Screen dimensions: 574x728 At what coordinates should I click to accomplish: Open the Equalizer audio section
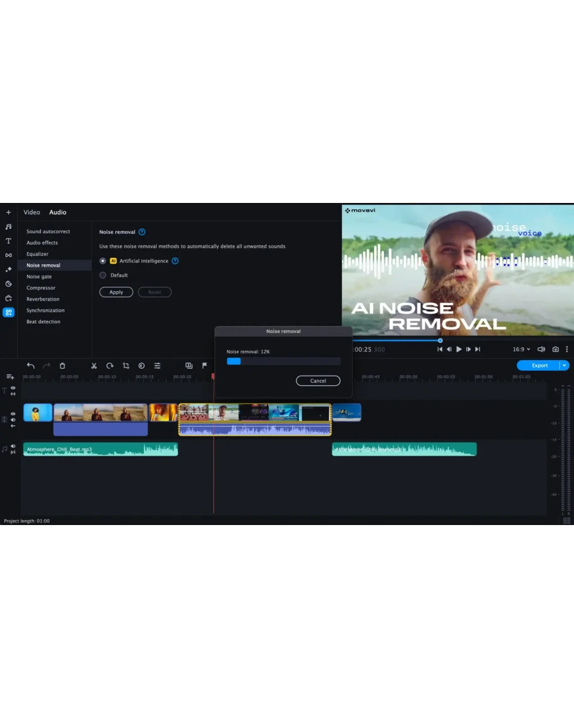37,254
